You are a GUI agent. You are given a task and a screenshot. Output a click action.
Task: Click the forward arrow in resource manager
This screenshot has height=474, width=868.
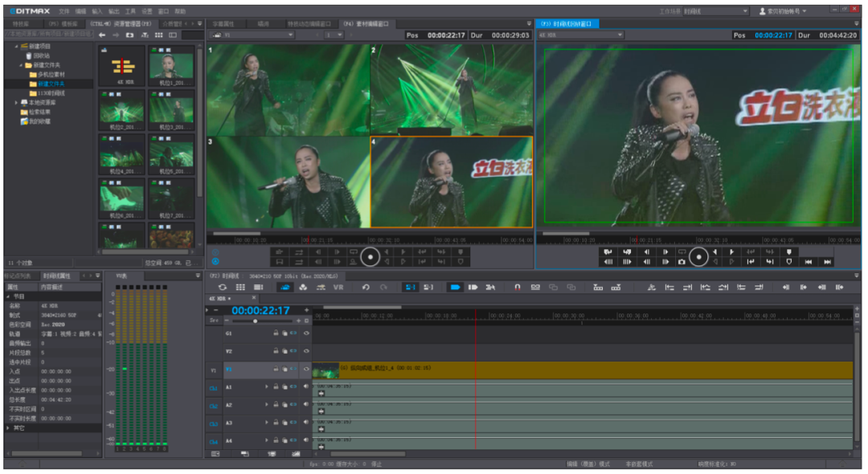[x=116, y=35]
